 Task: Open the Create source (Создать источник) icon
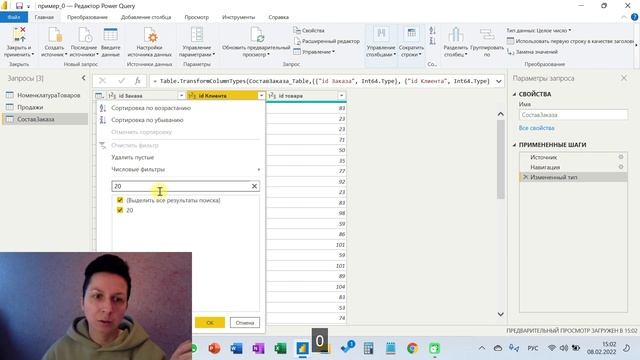[54, 35]
